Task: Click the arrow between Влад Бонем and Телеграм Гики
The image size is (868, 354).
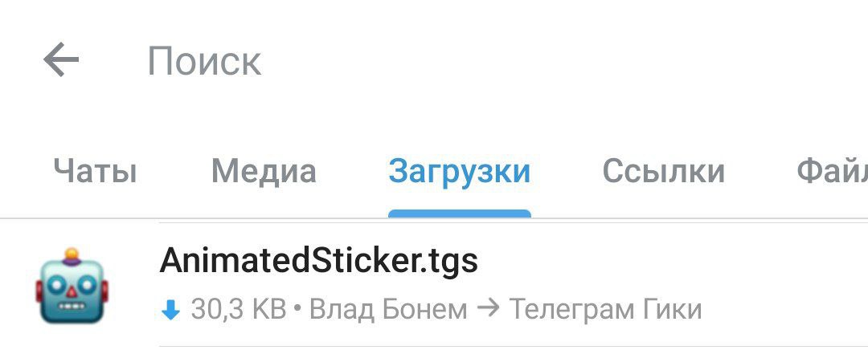Action: click(x=488, y=309)
